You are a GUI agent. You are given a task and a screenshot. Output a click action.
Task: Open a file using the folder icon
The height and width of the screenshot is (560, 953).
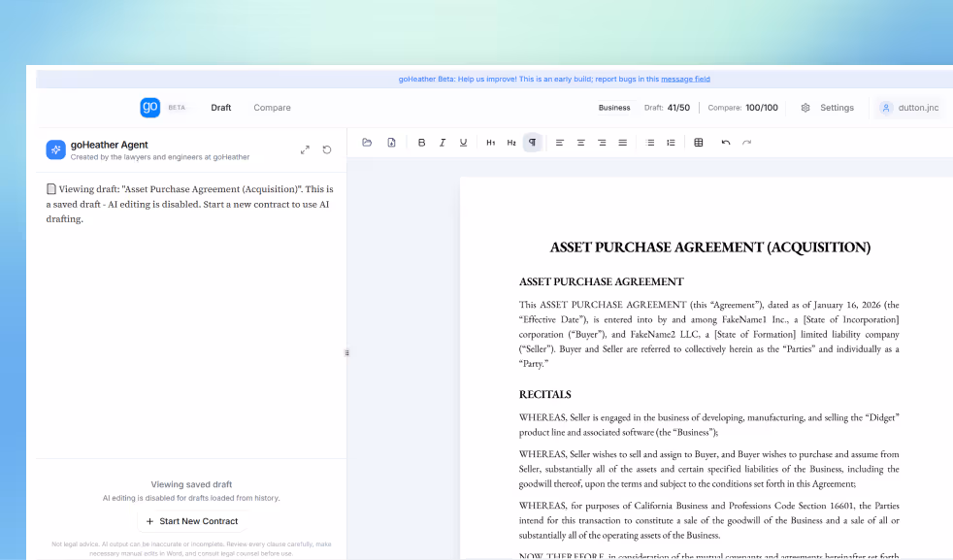pos(367,142)
